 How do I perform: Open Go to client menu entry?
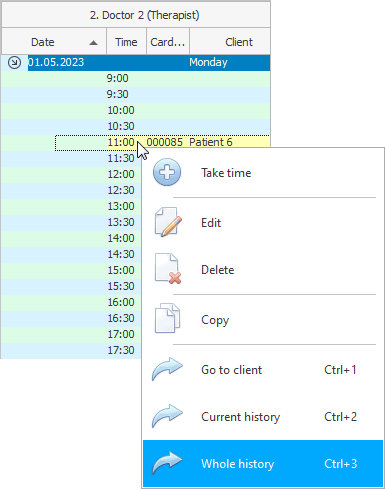coord(262,370)
